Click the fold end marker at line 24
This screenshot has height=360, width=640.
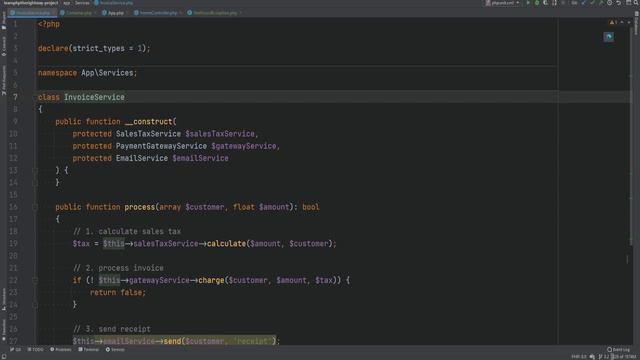(35, 305)
